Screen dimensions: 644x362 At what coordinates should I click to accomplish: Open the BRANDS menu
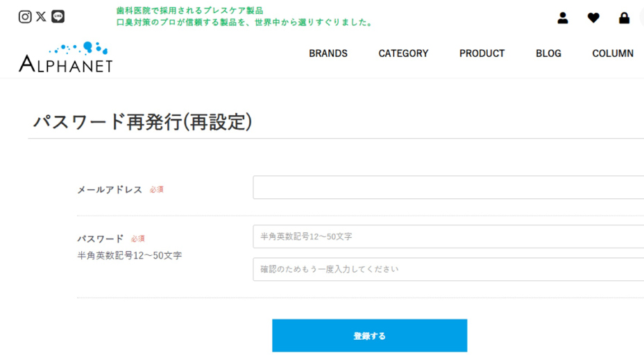328,53
